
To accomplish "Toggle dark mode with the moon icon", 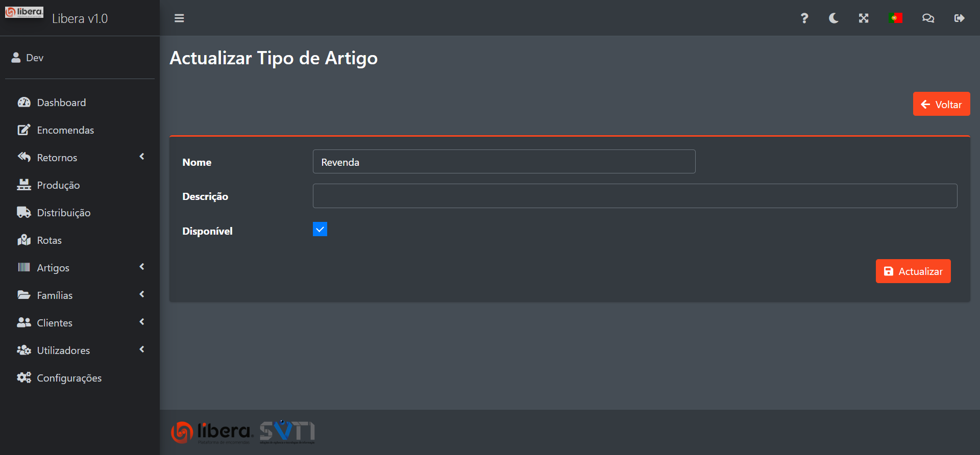I will [834, 18].
